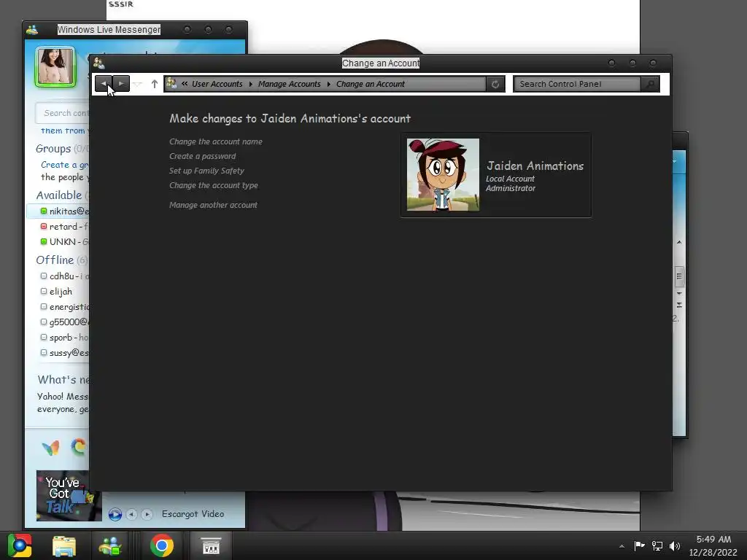Open the recent locations dropdown arrow
747x560 pixels.
[138, 85]
